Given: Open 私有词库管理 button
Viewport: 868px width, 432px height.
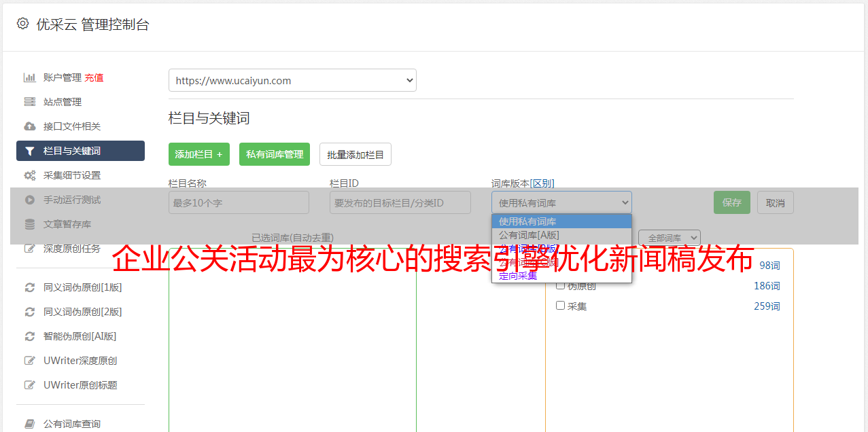Looking at the screenshot, I should point(275,154).
